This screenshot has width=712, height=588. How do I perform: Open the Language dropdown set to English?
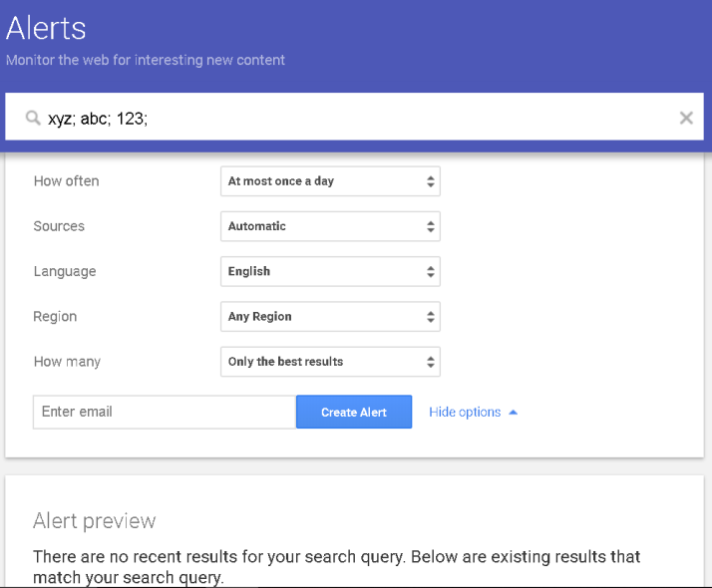330,271
